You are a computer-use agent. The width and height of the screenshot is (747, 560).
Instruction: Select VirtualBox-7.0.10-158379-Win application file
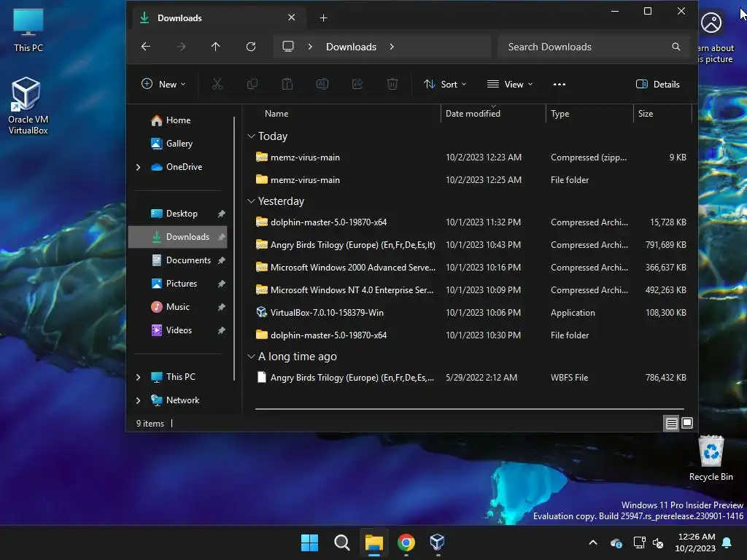tap(471, 313)
